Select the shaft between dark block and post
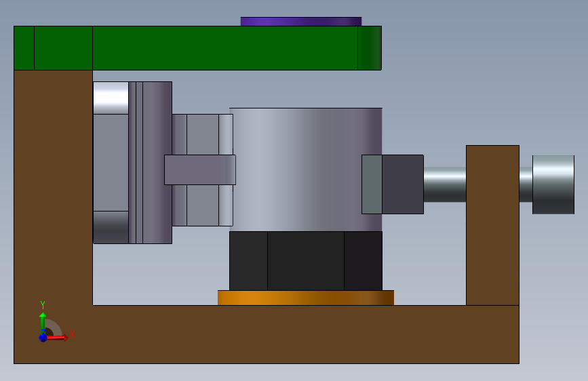The height and width of the screenshot is (381, 588). point(445,184)
